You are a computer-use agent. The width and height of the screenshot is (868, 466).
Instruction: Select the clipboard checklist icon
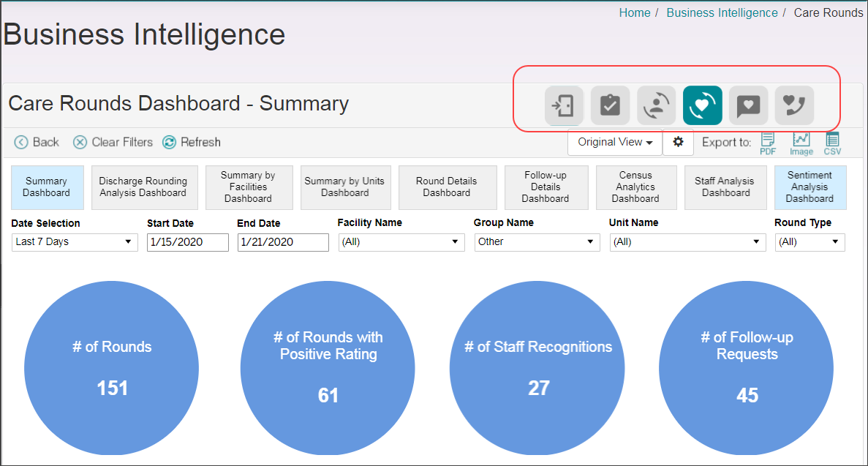[x=610, y=105]
